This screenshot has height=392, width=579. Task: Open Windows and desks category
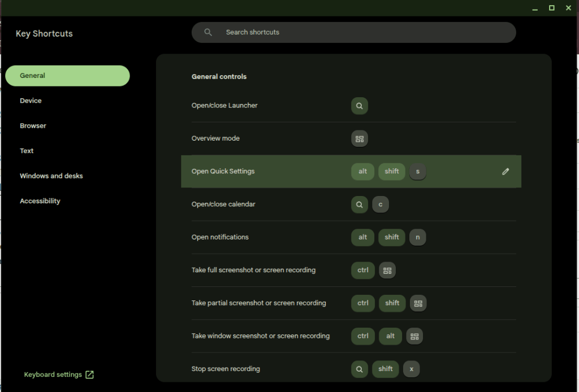51,176
